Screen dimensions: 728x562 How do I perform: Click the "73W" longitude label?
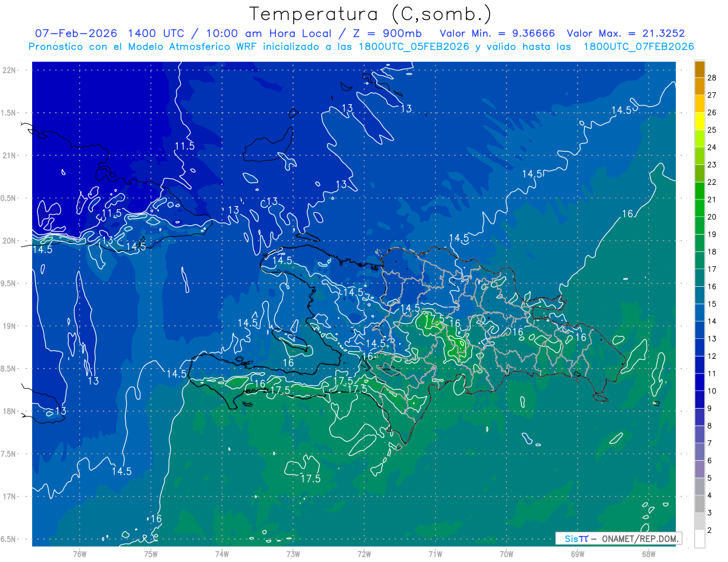pyautogui.click(x=293, y=554)
